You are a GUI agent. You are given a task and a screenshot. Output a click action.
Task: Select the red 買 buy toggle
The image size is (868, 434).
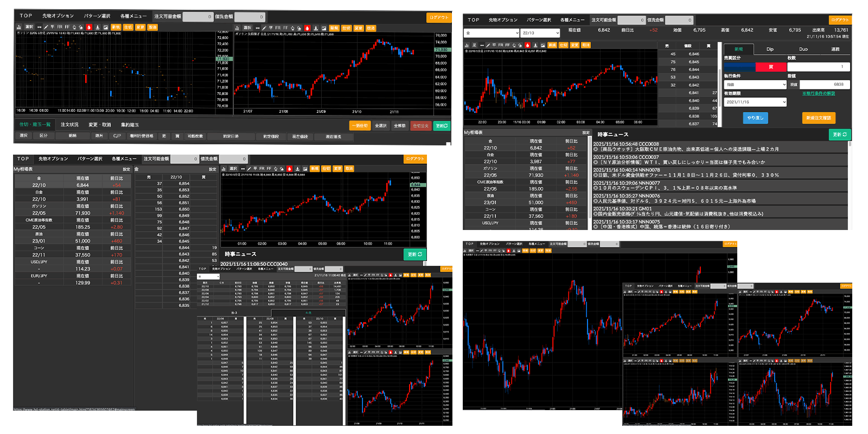770,67
